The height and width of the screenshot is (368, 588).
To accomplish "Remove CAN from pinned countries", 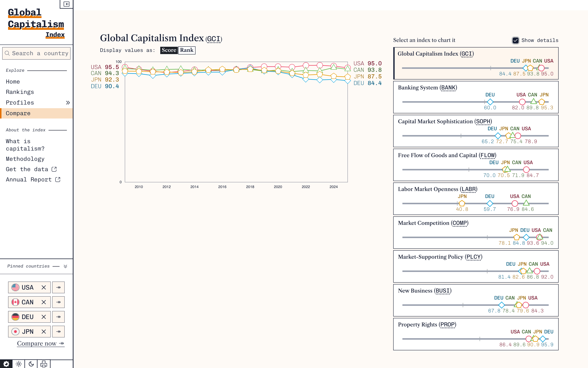I will click(x=44, y=302).
